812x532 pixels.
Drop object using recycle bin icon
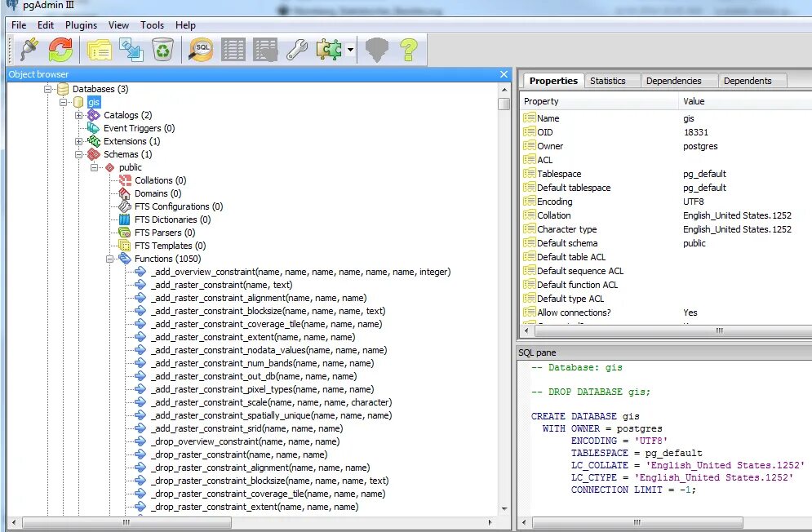click(x=162, y=50)
